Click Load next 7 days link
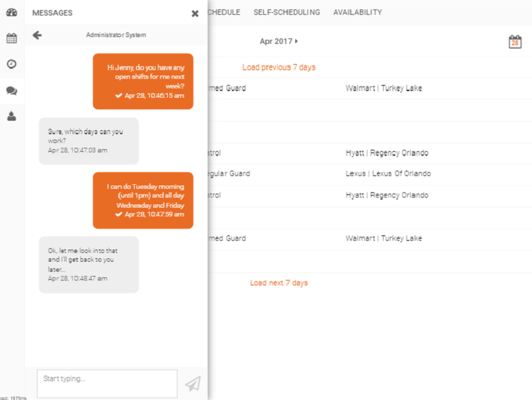The image size is (532, 400). click(x=278, y=283)
